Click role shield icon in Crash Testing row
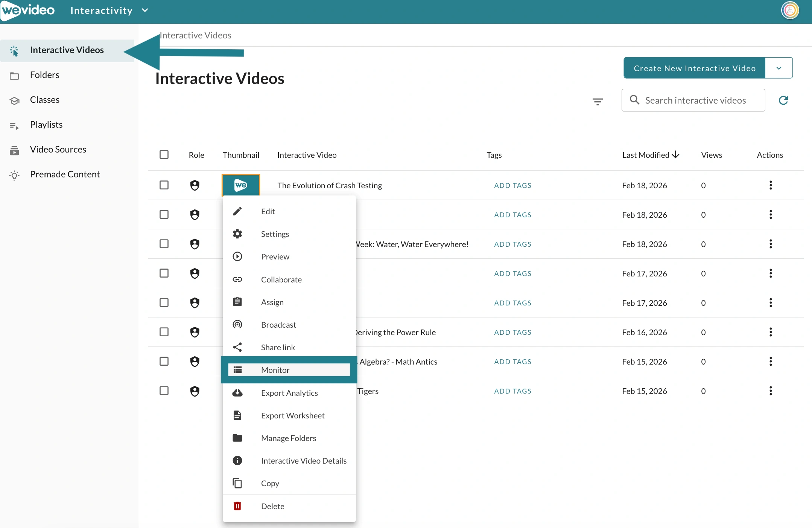The image size is (812, 528). [x=195, y=185]
